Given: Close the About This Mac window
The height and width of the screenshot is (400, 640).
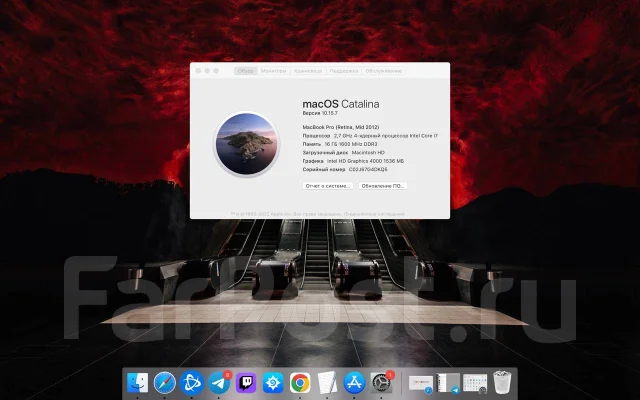Looking at the screenshot, I should (x=198, y=71).
